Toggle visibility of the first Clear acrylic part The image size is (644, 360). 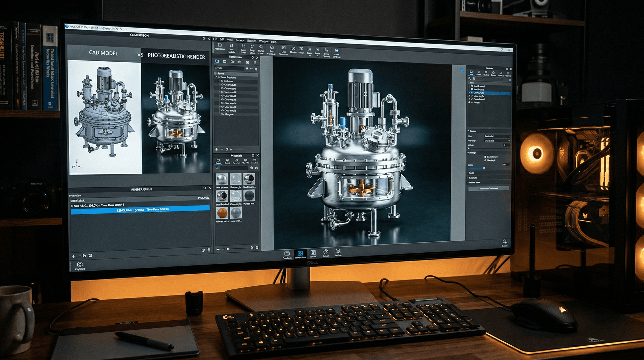[x=222, y=104]
